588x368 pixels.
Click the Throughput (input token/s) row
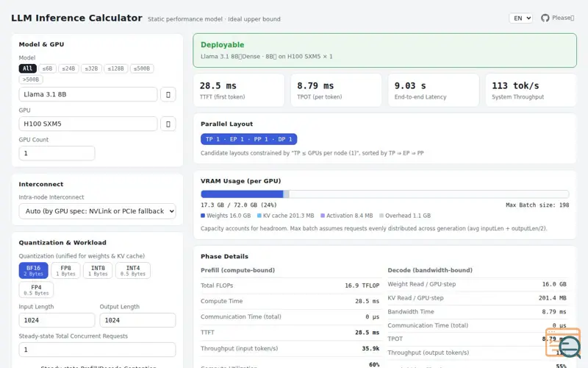(x=290, y=348)
